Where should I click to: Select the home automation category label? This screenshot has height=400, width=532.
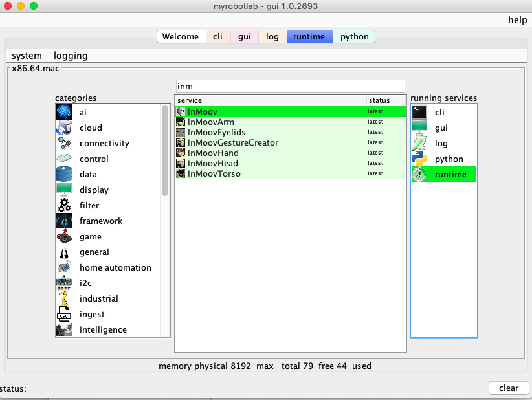click(115, 268)
